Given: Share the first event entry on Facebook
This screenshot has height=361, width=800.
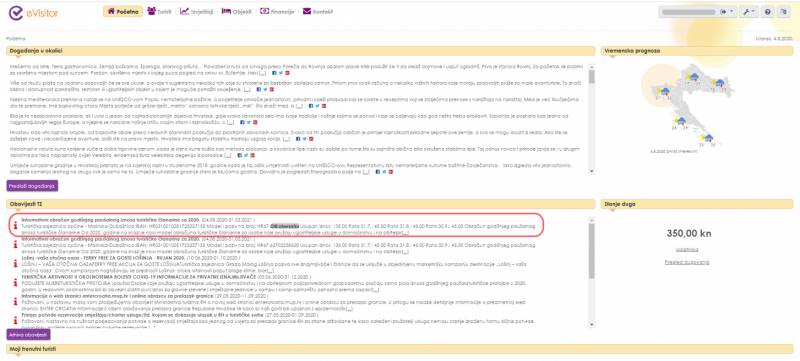Looking at the screenshot, I should click(x=274, y=73).
